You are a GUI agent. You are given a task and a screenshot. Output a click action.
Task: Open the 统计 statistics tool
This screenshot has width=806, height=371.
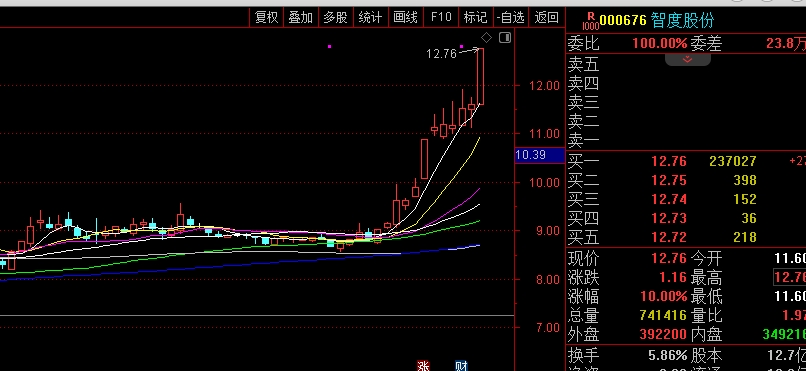tap(370, 17)
